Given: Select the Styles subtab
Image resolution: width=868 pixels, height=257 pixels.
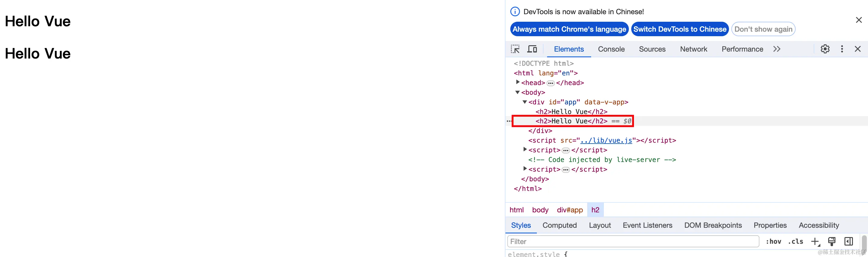Looking at the screenshot, I should pos(521,225).
